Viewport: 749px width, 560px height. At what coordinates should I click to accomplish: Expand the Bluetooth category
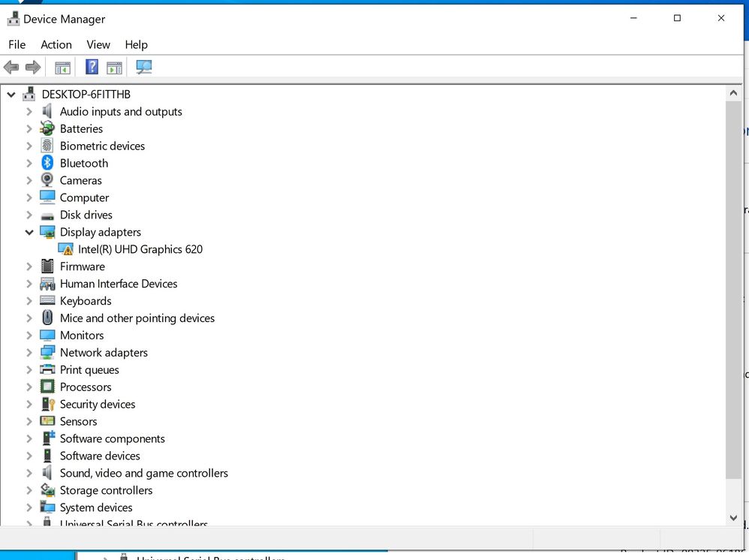29,164
